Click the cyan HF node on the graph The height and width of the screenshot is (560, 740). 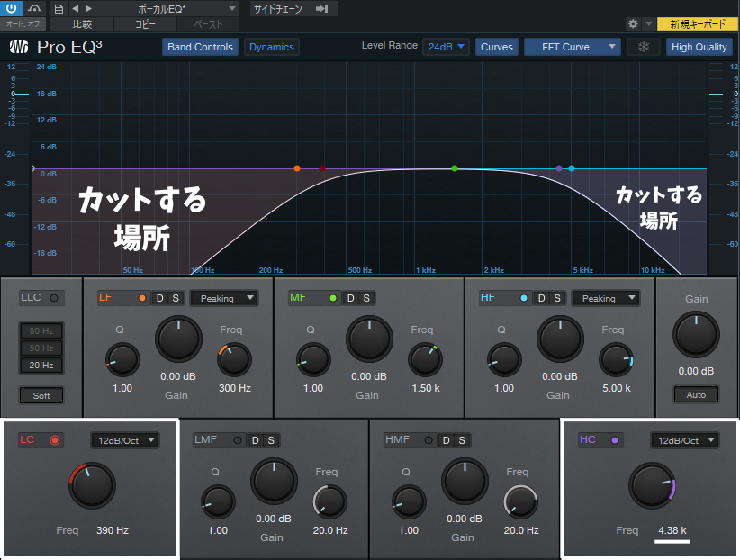click(572, 168)
